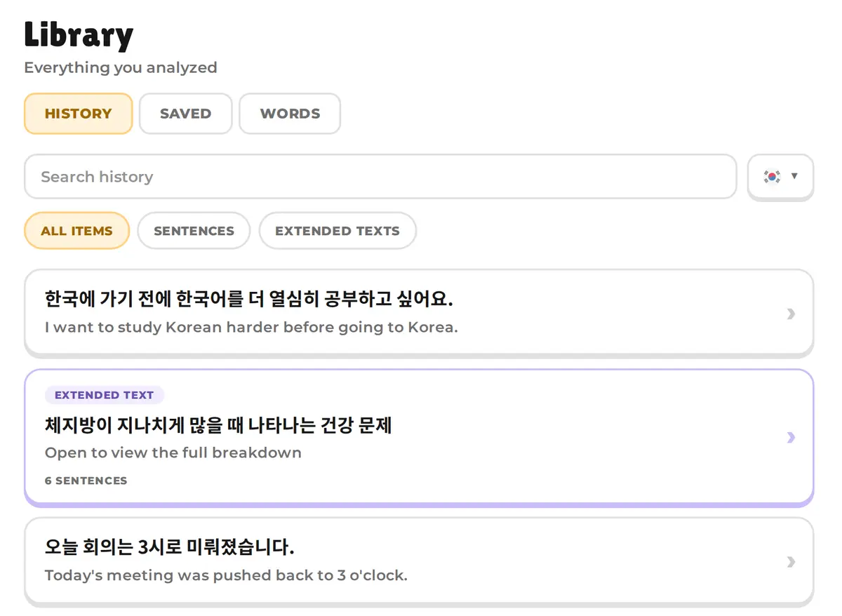The height and width of the screenshot is (616, 842).
Task: Open chevron on the study Korean sentence card
Action: pos(791,313)
